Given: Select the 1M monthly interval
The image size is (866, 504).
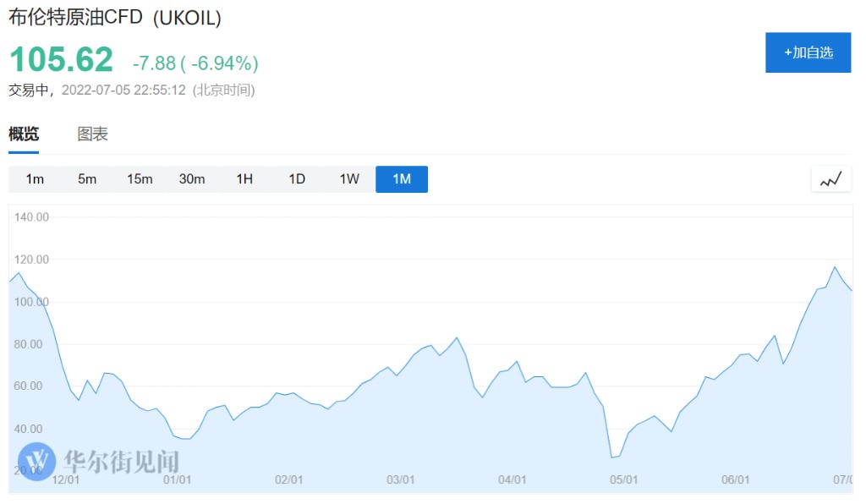Looking at the screenshot, I should [x=402, y=179].
